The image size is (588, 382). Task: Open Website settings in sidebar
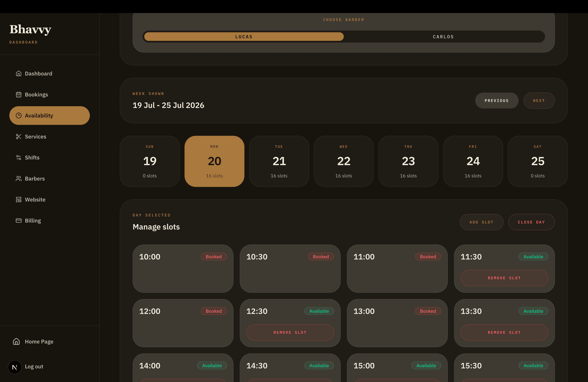[x=49, y=200]
